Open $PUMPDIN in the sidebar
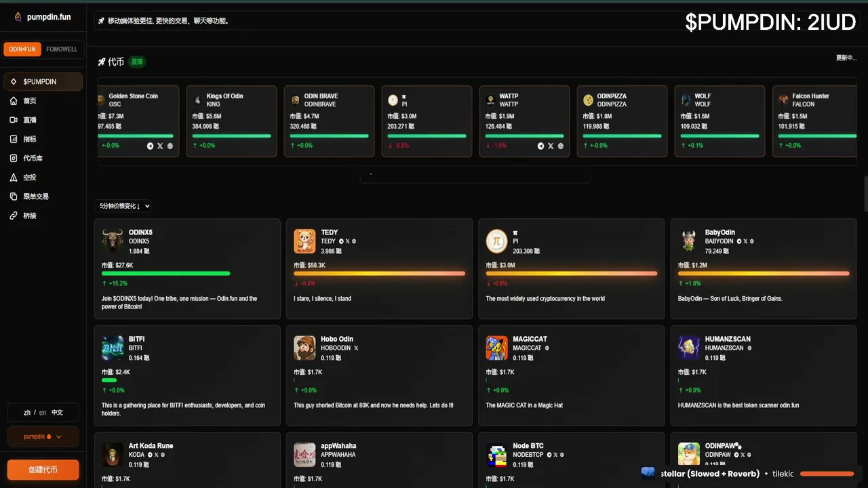 [x=43, y=81]
